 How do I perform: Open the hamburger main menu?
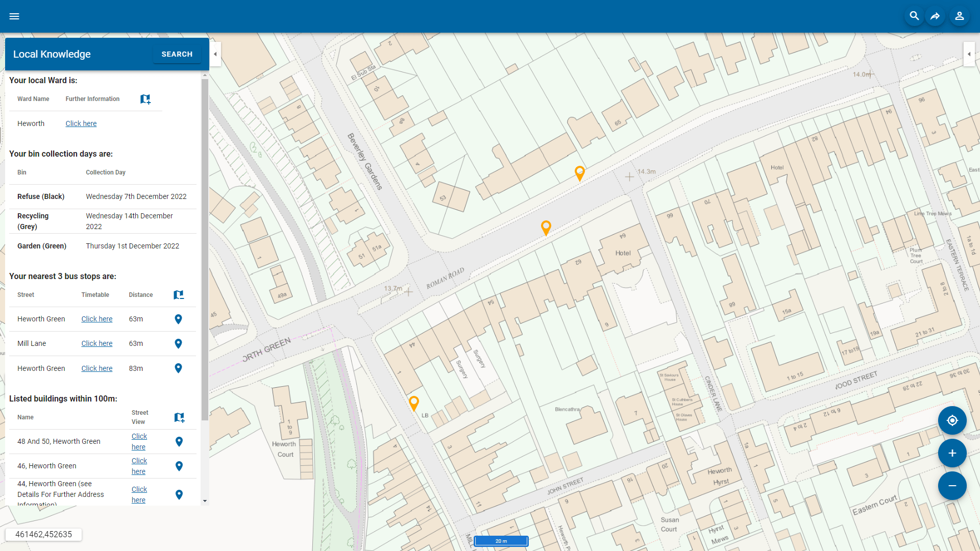[x=14, y=16]
